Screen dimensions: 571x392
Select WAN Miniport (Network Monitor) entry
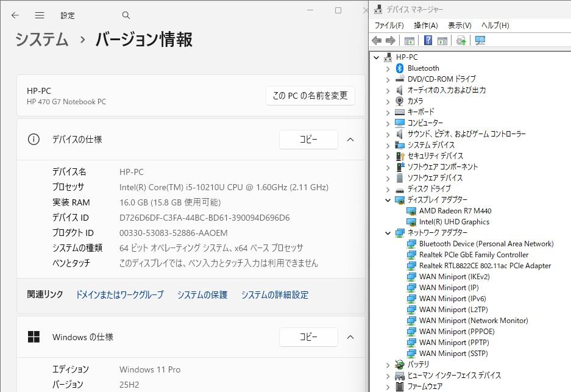point(473,320)
